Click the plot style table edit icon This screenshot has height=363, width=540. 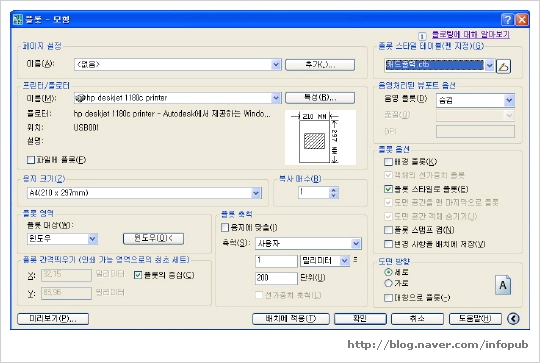click(503, 66)
